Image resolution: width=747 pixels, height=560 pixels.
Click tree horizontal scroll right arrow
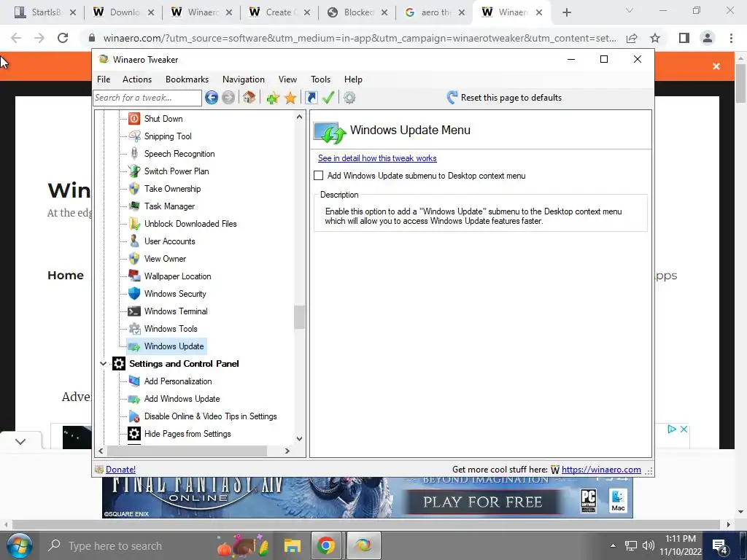(x=287, y=451)
